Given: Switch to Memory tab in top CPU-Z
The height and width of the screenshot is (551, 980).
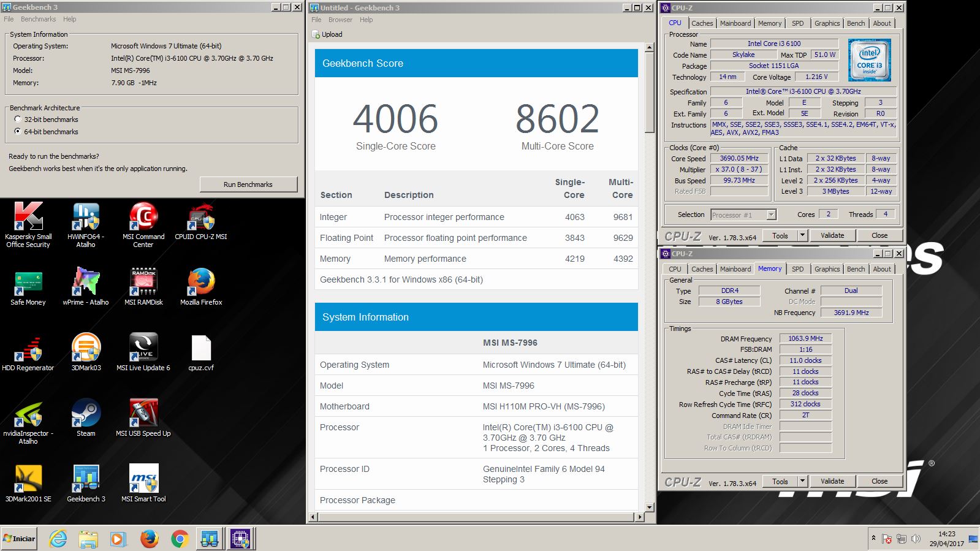Looking at the screenshot, I should click(x=770, y=23).
